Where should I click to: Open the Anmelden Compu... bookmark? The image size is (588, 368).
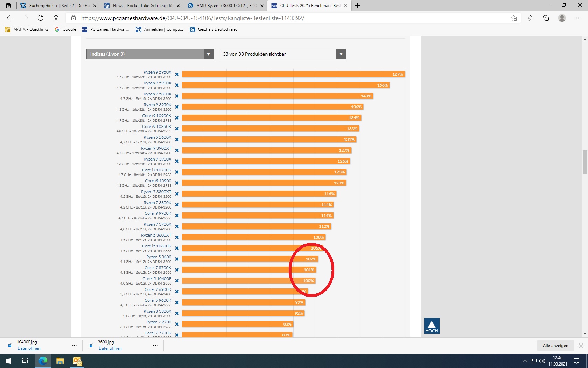coord(160,29)
